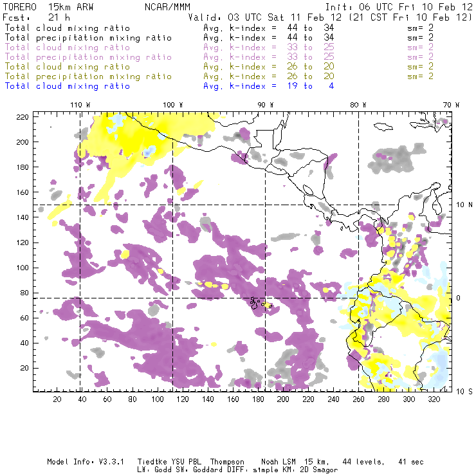This screenshot has width=476, height=476.
Task: Select the blue 'Total cloud mixing ratio' legend label
Action: point(68,86)
